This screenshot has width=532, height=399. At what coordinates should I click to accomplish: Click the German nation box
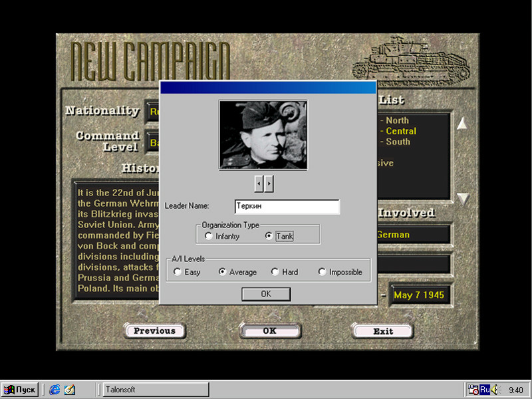point(413,235)
